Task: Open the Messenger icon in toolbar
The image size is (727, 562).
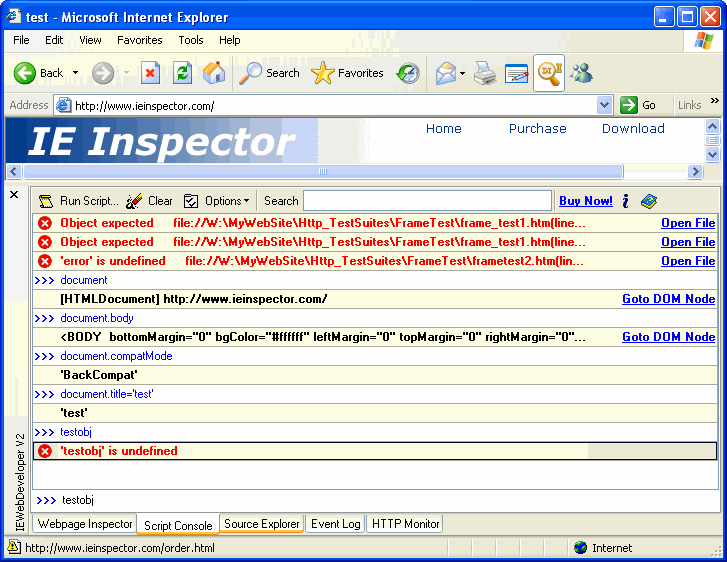Action: click(x=581, y=73)
